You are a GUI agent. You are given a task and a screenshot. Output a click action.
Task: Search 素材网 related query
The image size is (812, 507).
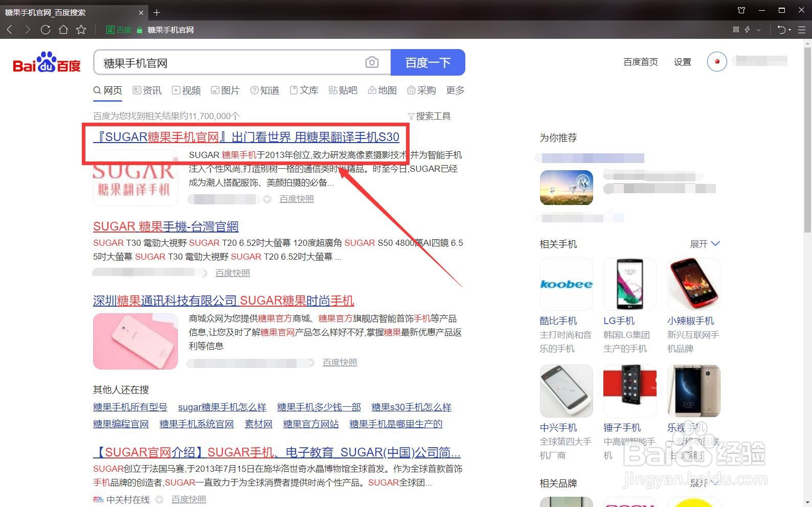pos(259,424)
